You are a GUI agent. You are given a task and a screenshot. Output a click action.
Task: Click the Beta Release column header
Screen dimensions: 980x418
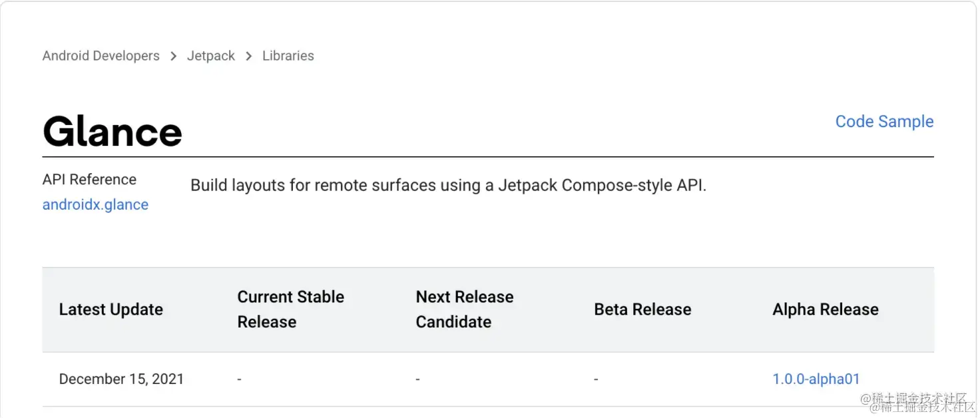click(642, 309)
